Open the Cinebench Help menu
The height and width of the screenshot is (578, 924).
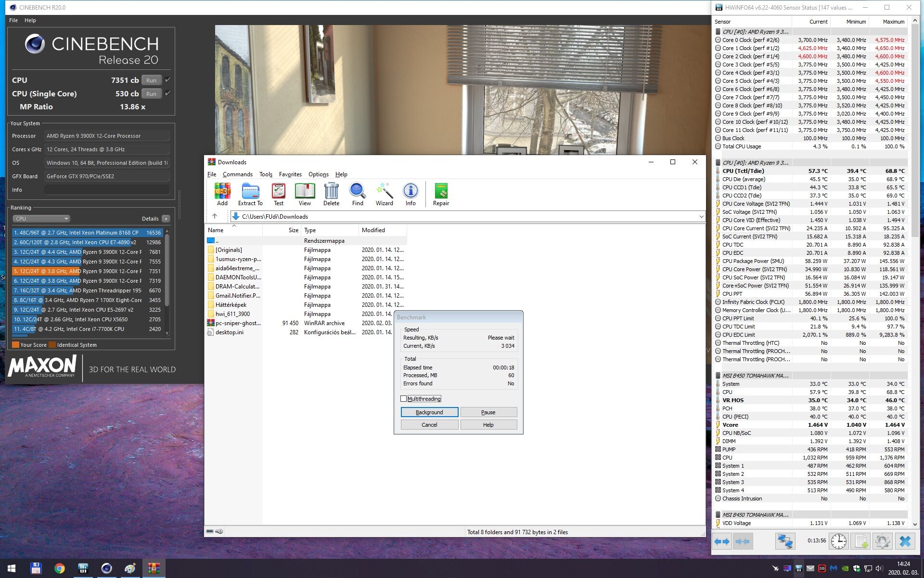click(x=30, y=20)
